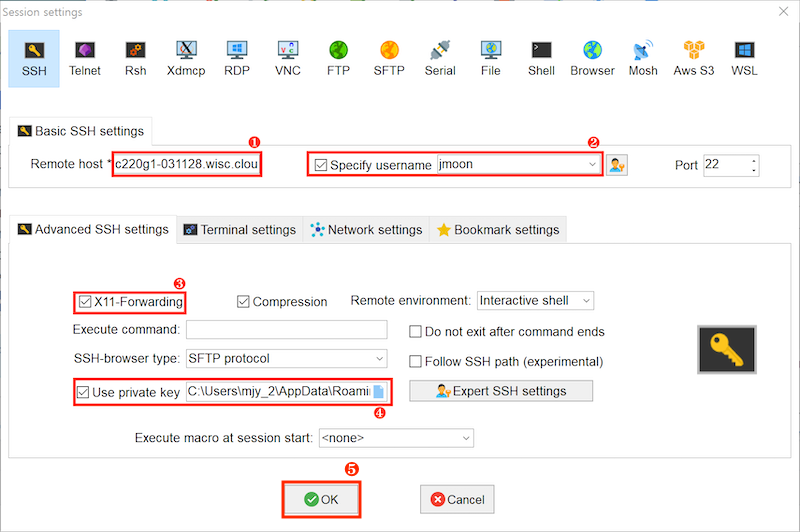The image size is (800, 532).
Task: Increase the Port number stepper
Action: coord(754,161)
